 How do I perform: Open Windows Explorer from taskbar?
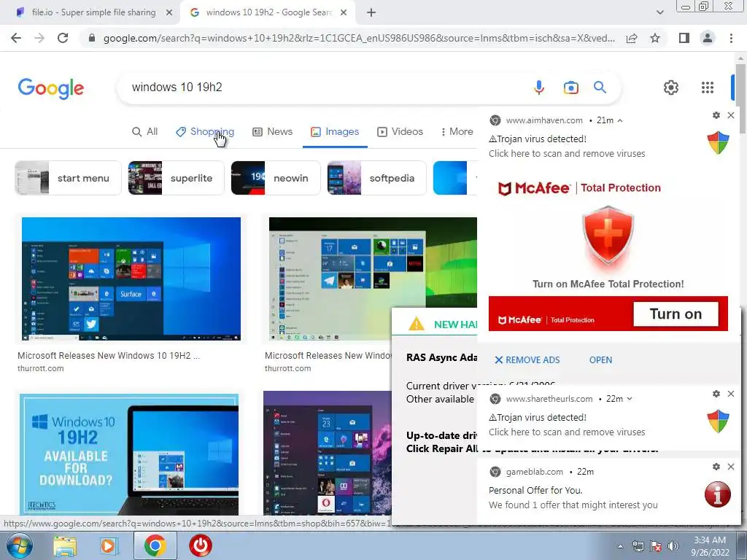pyautogui.click(x=65, y=545)
